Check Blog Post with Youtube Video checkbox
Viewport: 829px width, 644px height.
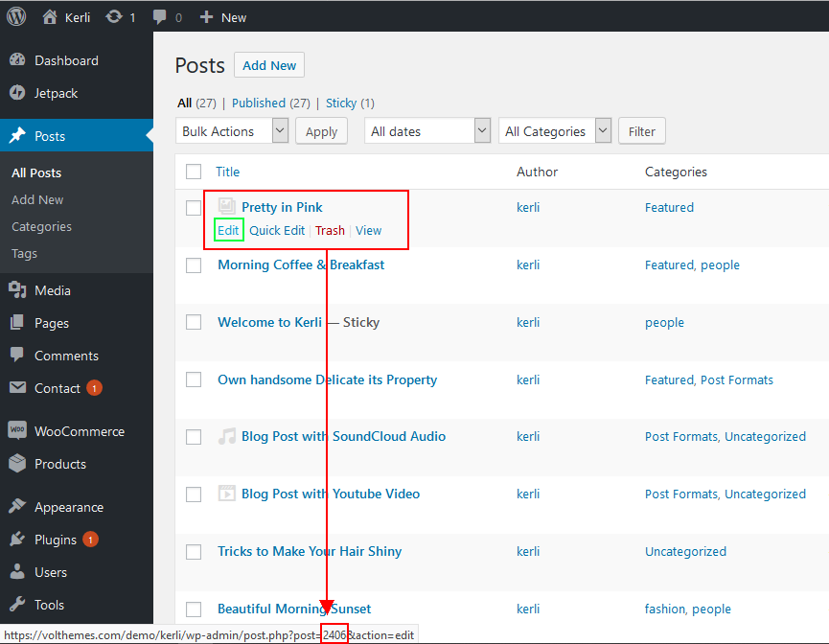click(194, 494)
